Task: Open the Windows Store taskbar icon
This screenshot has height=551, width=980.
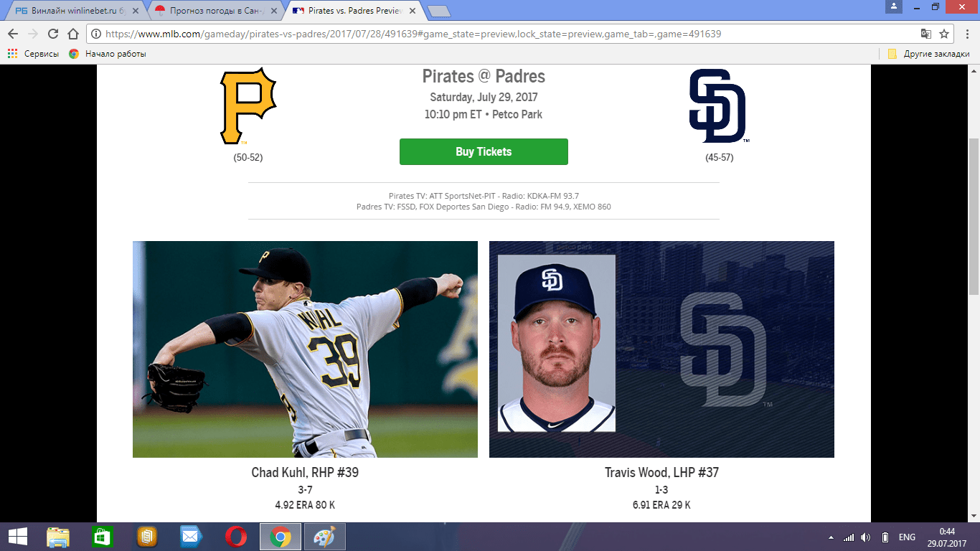Action: [x=103, y=537]
